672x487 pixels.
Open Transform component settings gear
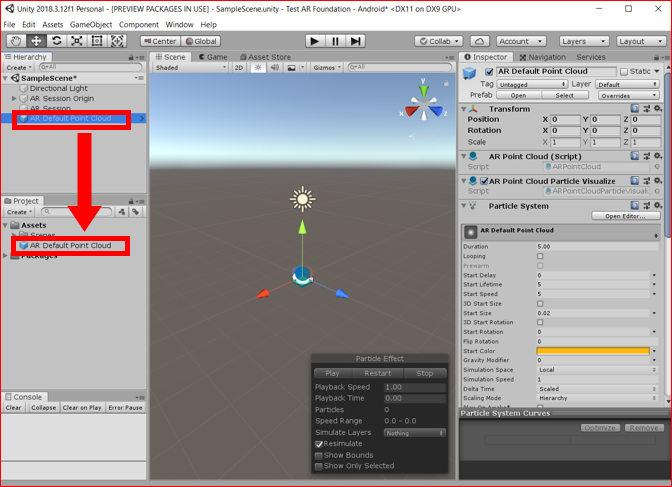click(658, 108)
